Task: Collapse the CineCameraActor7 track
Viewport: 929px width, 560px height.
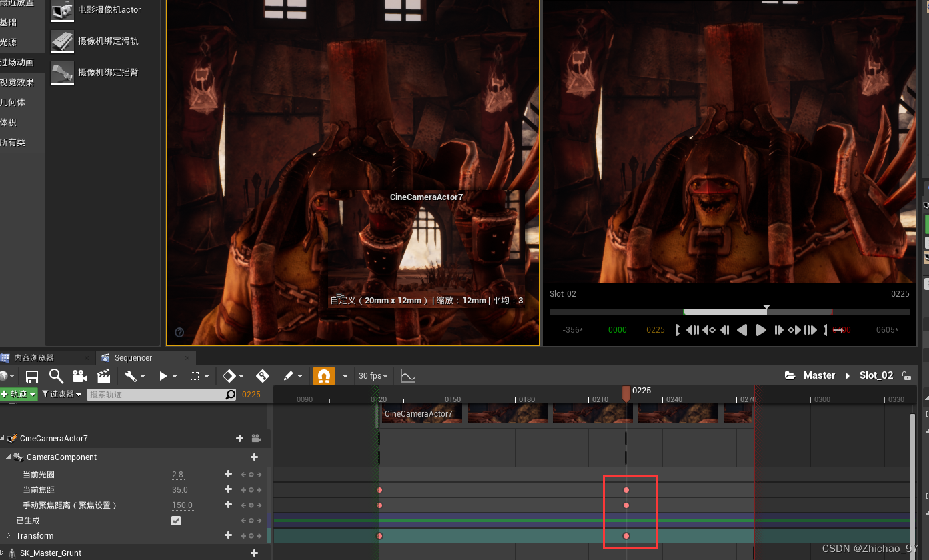Action: pyautogui.click(x=3, y=439)
